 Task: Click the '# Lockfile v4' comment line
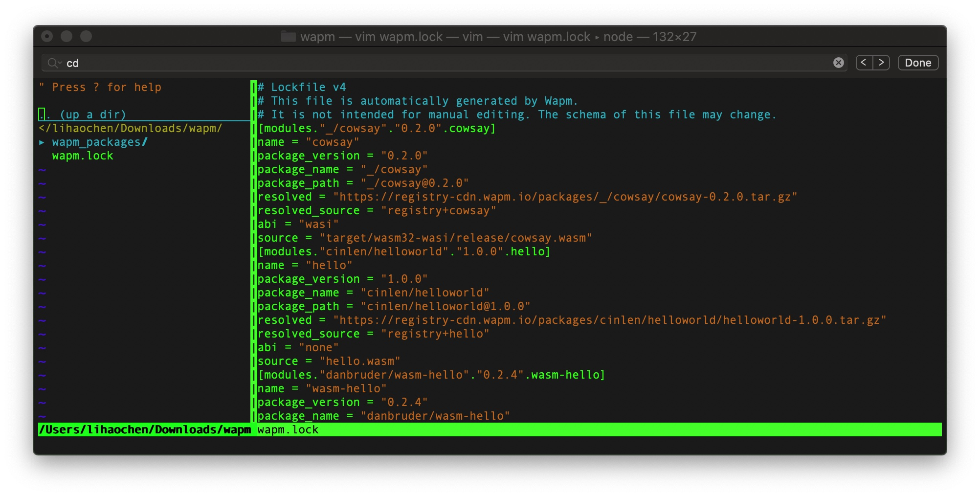[302, 87]
